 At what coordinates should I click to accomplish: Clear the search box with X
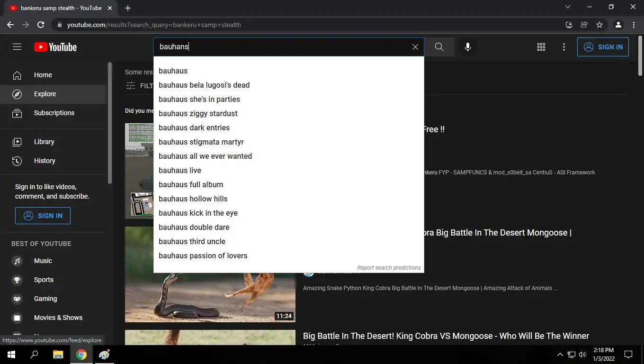[x=415, y=47]
